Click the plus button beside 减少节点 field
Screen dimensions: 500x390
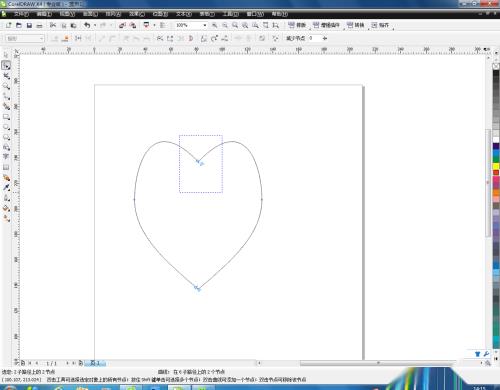tap(325, 38)
